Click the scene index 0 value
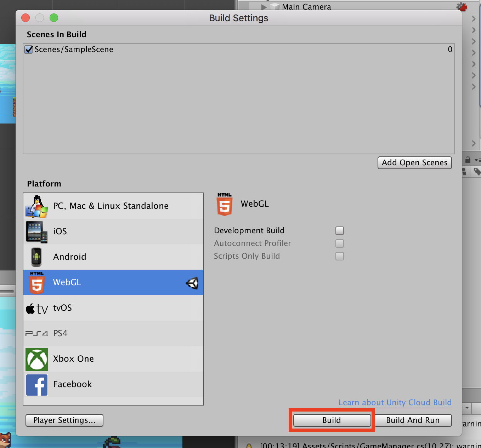Image resolution: width=481 pixels, height=448 pixels. [450, 50]
